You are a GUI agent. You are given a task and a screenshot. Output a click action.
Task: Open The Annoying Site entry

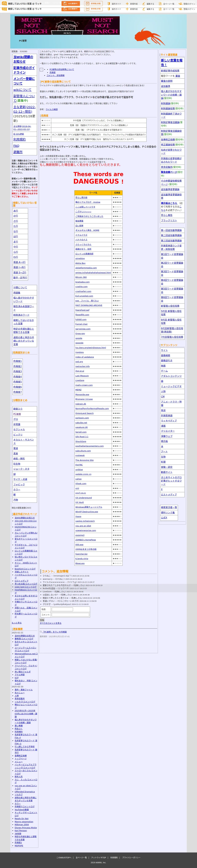(84, 460)
